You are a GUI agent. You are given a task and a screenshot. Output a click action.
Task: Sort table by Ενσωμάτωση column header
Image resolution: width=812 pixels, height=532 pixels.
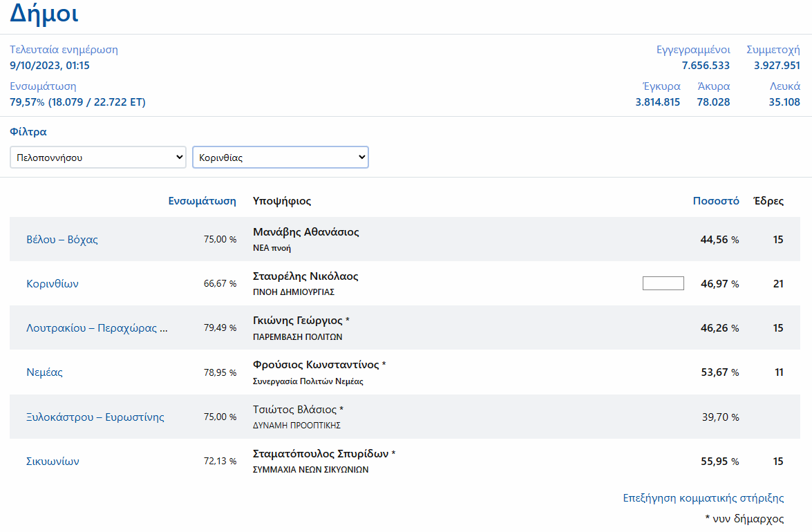(202, 201)
